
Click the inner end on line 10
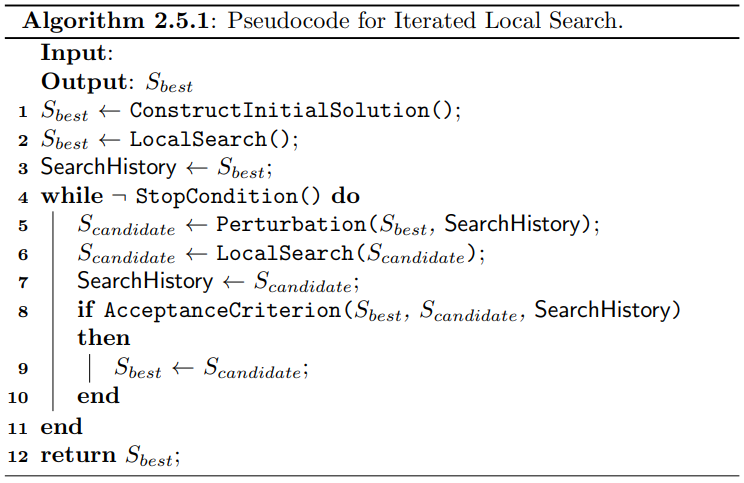coord(98,396)
